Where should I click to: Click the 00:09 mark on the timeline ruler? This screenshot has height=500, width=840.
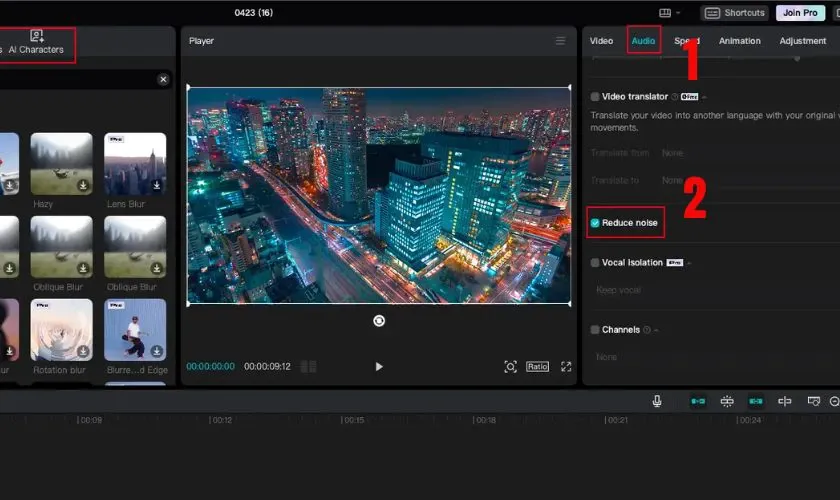click(89, 420)
